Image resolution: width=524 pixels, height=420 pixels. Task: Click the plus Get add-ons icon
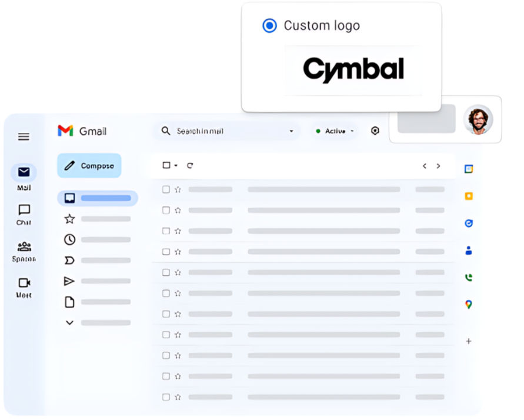[469, 341]
